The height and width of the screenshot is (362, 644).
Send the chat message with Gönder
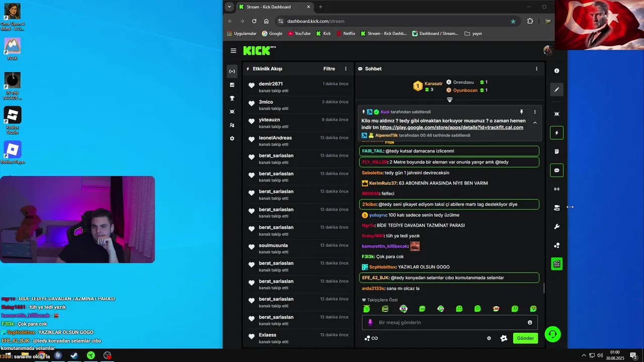click(x=525, y=338)
